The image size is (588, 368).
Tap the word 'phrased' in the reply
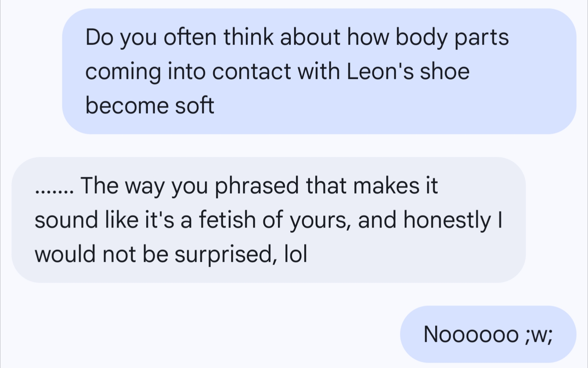click(x=257, y=185)
